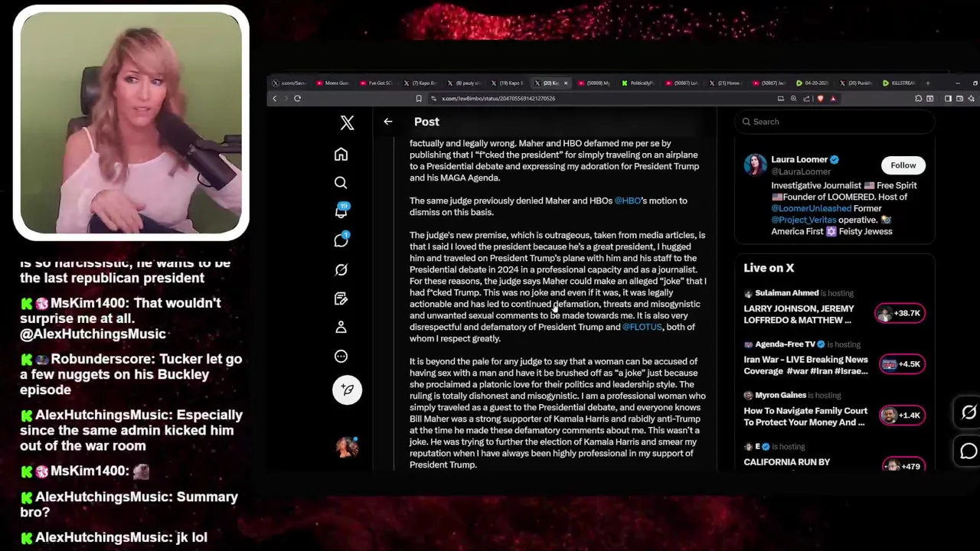Switch to the Moms Guns tab
This screenshot has height=551, width=980.
point(332,83)
